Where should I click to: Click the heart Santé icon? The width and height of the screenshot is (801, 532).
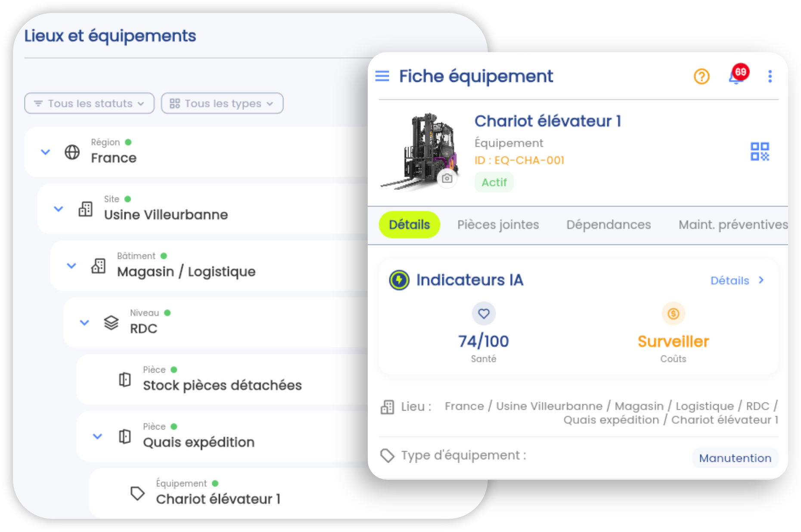click(x=483, y=314)
